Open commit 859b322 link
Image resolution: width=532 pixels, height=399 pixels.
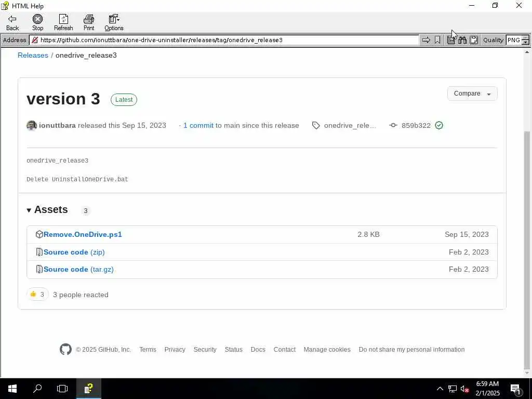pos(416,126)
